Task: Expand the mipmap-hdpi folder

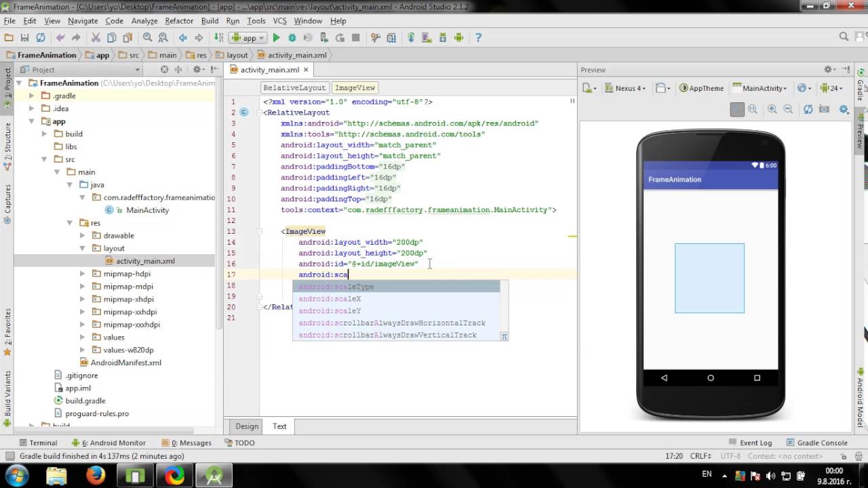Action: (x=83, y=274)
